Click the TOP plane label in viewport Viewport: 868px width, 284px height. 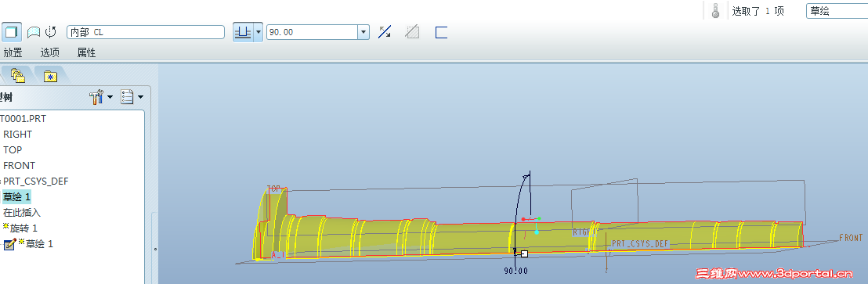[x=274, y=189]
